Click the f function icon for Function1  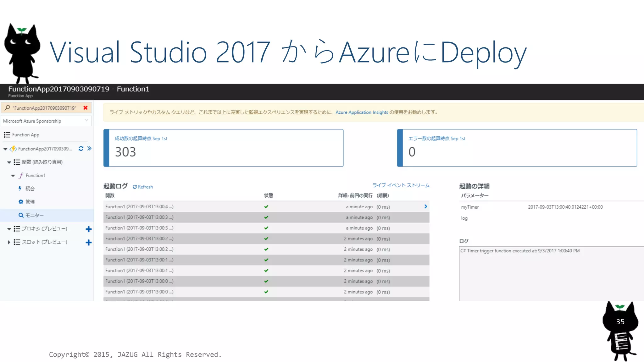click(21, 175)
